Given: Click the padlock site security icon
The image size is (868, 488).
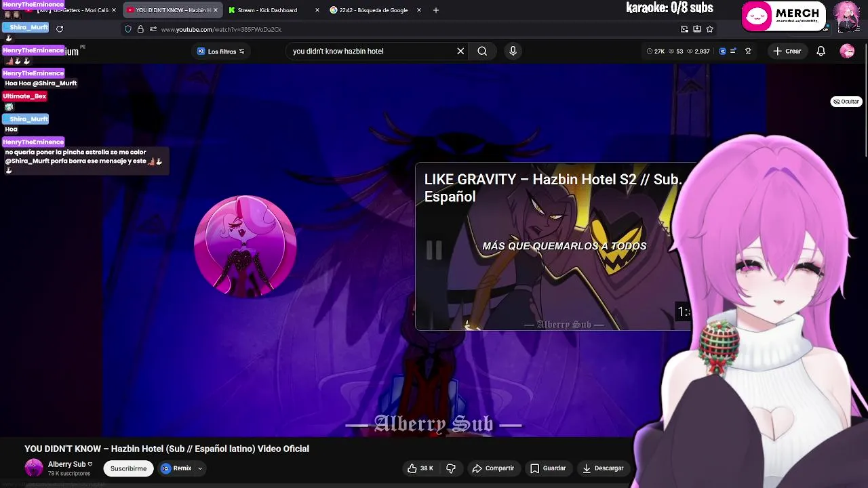Looking at the screenshot, I should click(140, 29).
